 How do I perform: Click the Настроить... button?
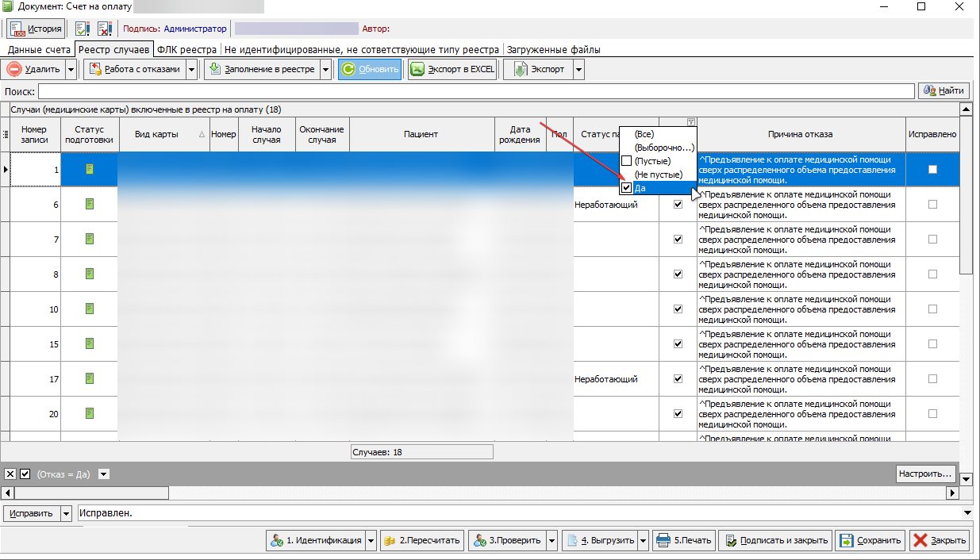(925, 474)
